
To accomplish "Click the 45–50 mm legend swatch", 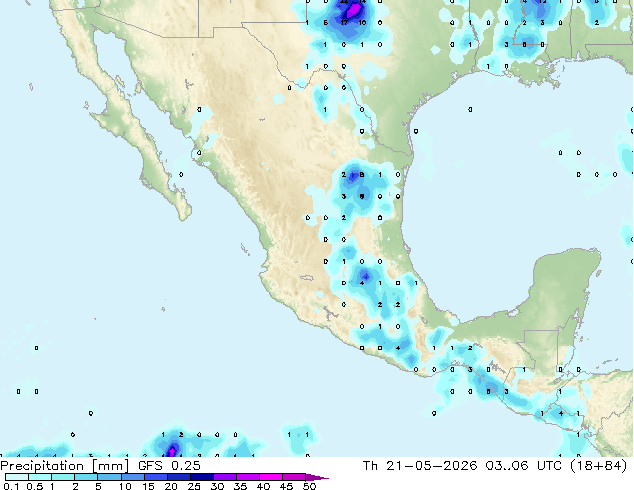I will [x=294, y=477].
